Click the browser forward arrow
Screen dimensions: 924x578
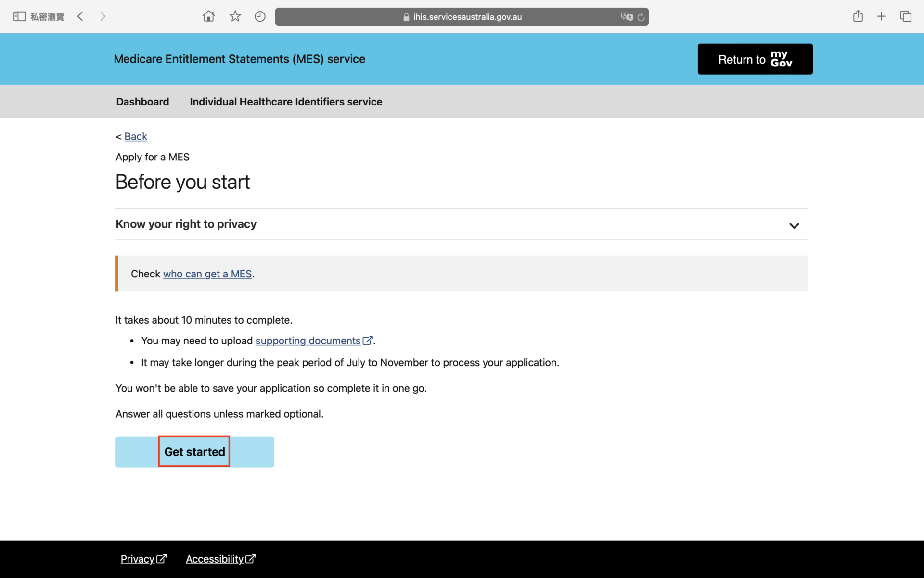coord(103,17)
